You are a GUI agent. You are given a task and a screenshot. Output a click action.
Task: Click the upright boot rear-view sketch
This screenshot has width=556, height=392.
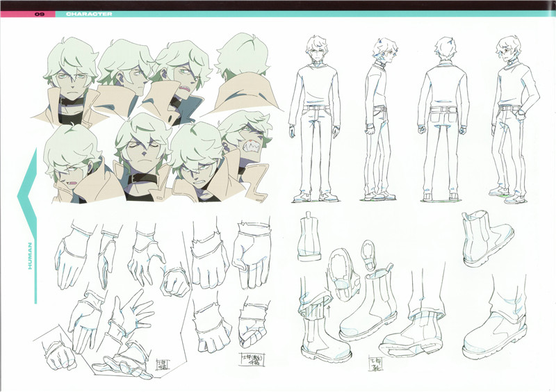point(308,240)
